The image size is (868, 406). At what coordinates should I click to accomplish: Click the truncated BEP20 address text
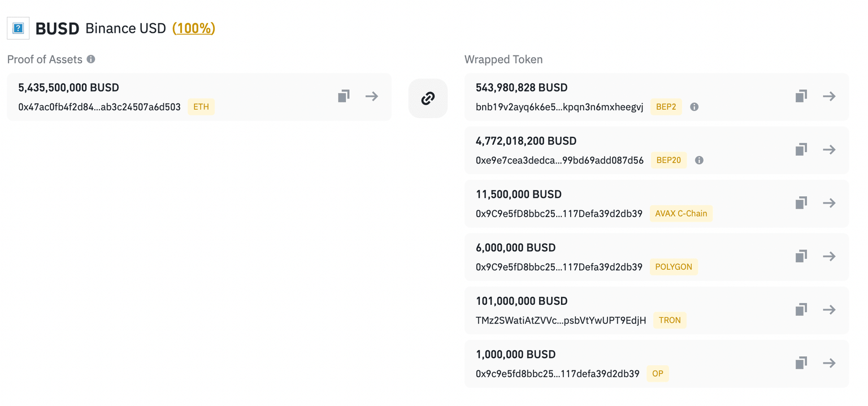[x=559, y=160]
